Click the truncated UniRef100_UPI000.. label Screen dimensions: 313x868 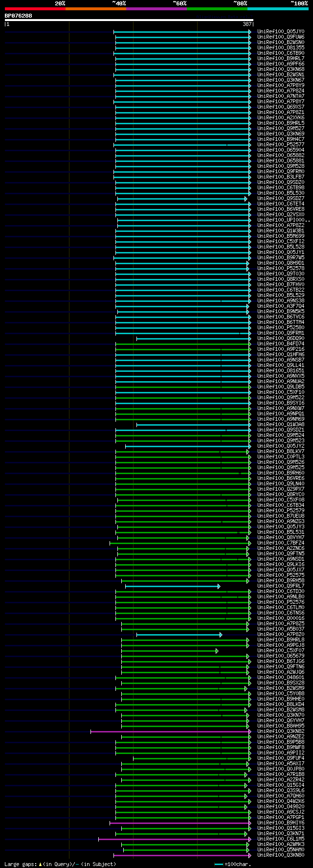284,220
